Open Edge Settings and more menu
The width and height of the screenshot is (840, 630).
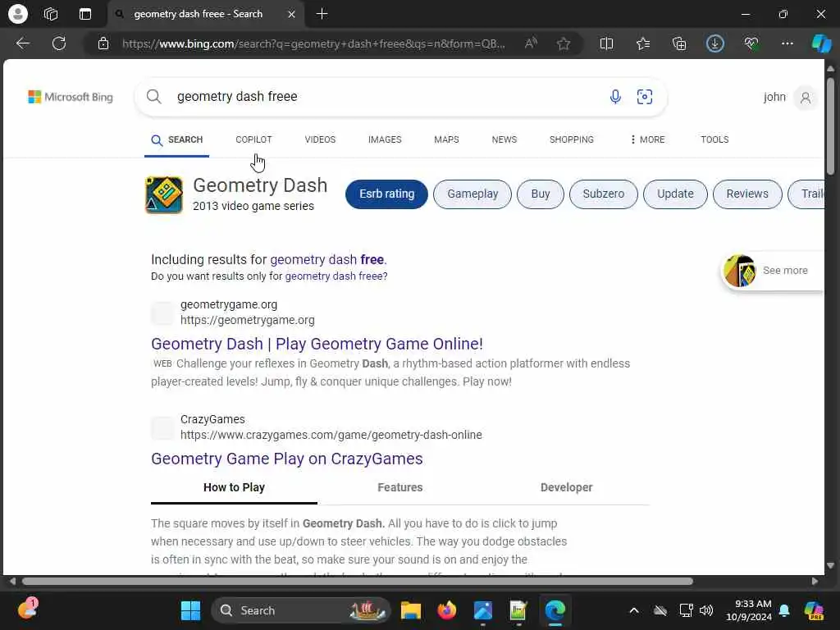[787, 43]
